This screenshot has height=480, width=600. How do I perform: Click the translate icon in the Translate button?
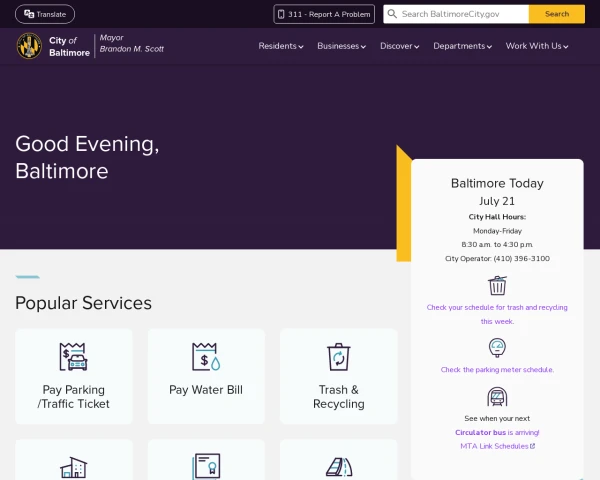pyautogui.click(x=29, y=14)
